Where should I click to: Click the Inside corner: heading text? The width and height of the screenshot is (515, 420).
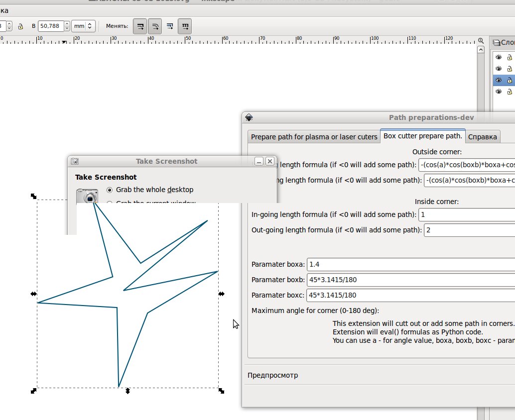pyautogui.click(x=436, y=202)
